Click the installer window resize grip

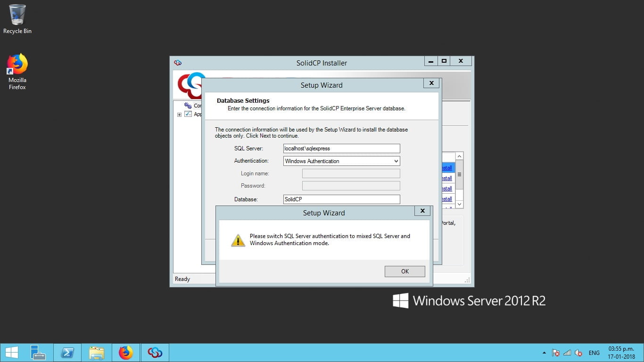tap(468, 280)
